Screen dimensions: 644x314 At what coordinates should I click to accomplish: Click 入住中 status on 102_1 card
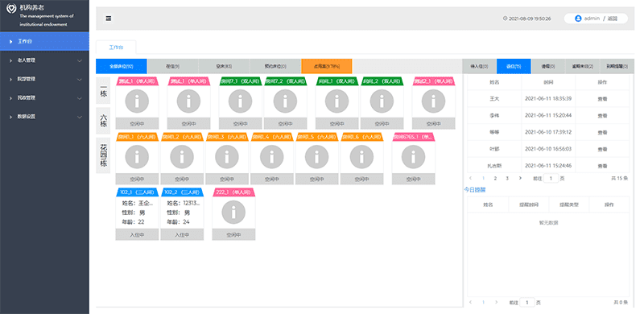pyautogui.click(x=137, y=235)
